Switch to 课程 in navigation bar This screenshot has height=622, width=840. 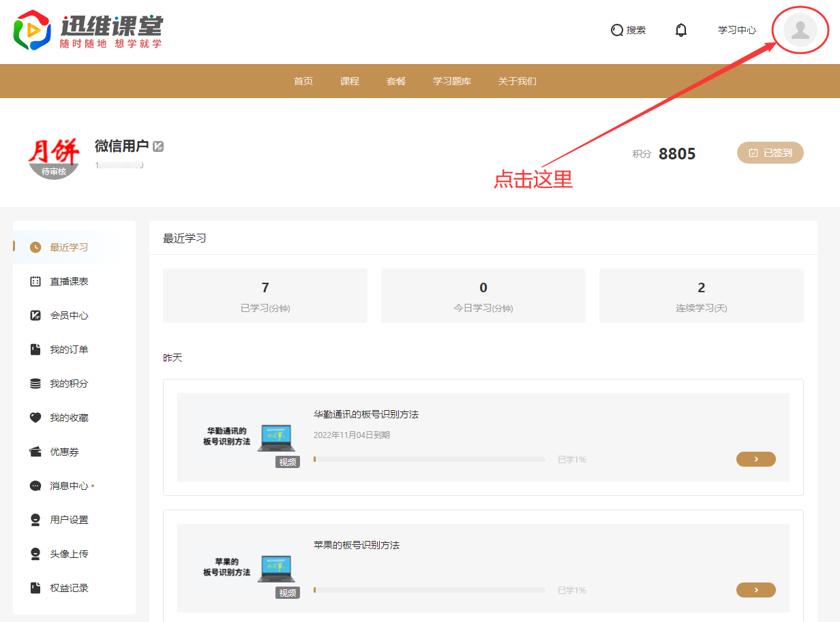350,81
